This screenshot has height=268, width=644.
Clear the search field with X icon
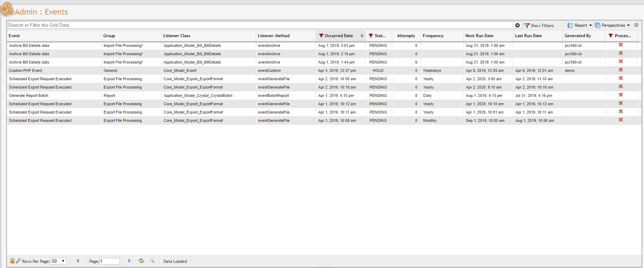tap(517, 25)
